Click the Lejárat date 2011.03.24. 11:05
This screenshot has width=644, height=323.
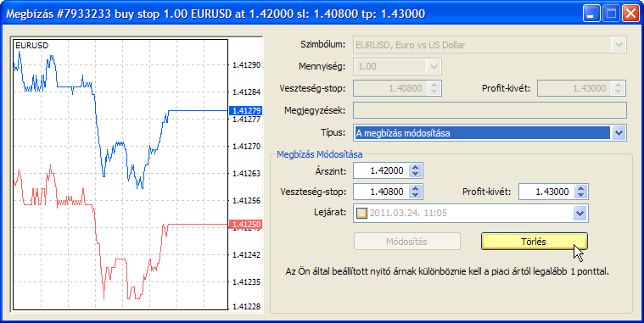(x=408, y=214)
